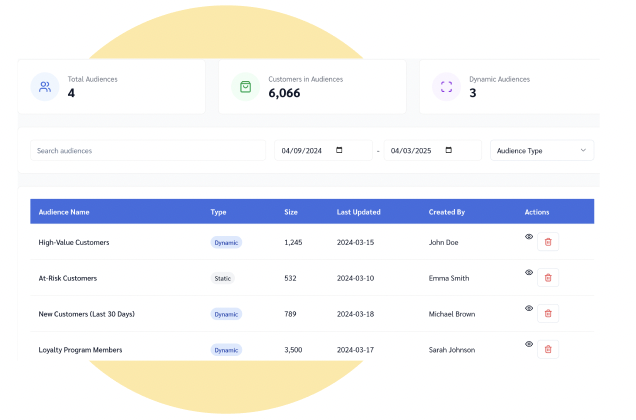Viewport: 636px width, 420px height.
Task: Open calendar picker for end date 04/03/2025
Action: point(449,150)
